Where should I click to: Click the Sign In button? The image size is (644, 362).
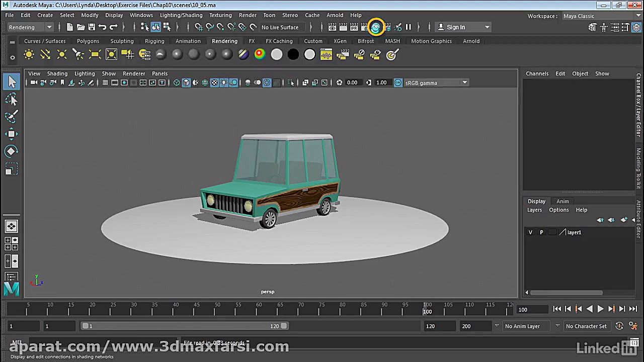[455, 27]
